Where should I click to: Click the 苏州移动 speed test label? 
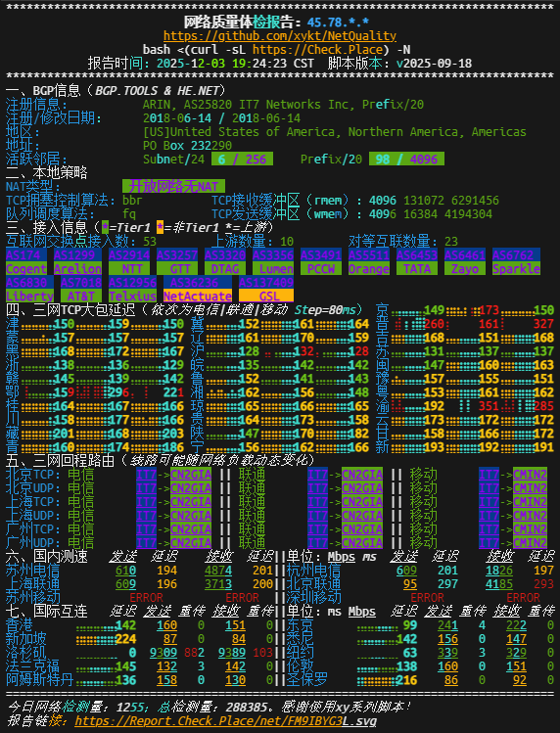(x=33, y=598)
